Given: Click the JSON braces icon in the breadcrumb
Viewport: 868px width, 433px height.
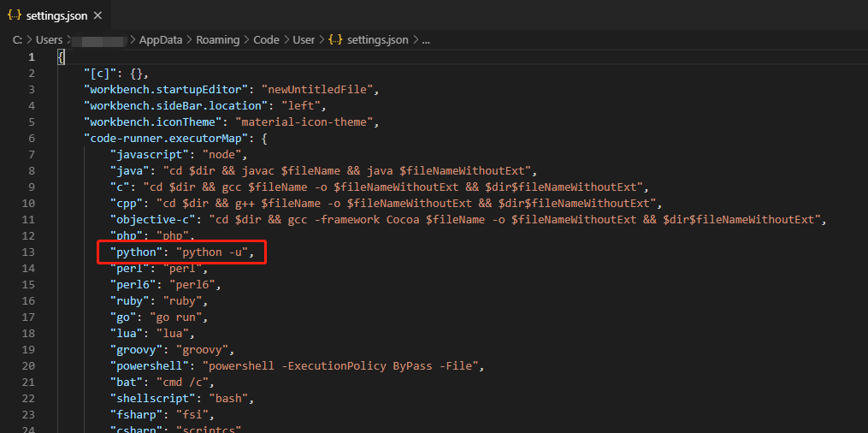Looking at the screenshot, I should tap(335, 40).
